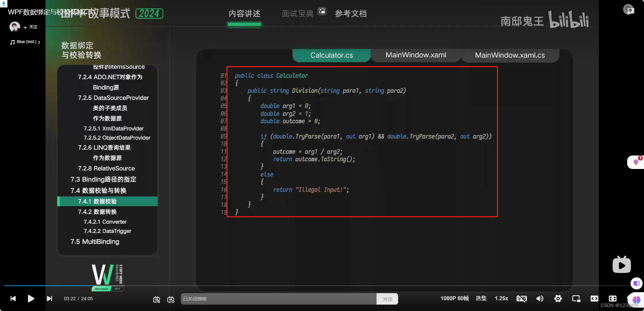This screenshot has height=311, width=644.
Task: Click the 发送 send button
Action: tap(387, 299)
